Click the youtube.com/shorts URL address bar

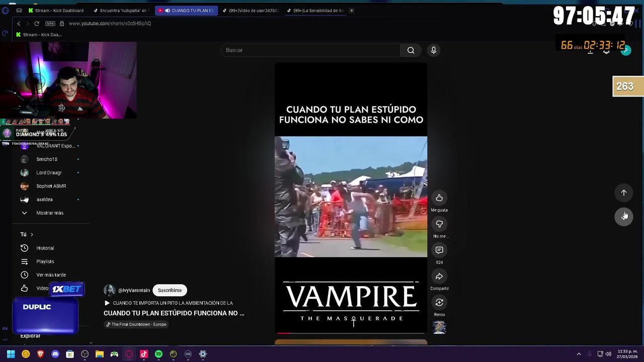pos(110,24)
